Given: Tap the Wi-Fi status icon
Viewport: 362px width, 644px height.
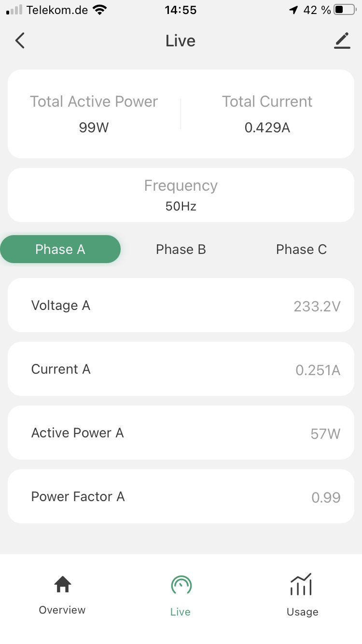Looking at the screenshot, I should pyautogui.click(x=100, y=10).
